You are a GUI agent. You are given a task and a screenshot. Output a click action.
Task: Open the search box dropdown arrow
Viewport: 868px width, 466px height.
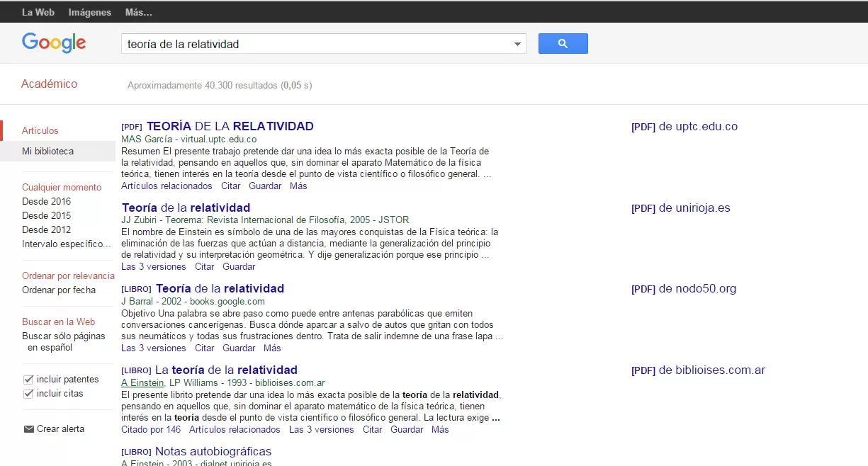pyautogui.click(x=517, y=45)
